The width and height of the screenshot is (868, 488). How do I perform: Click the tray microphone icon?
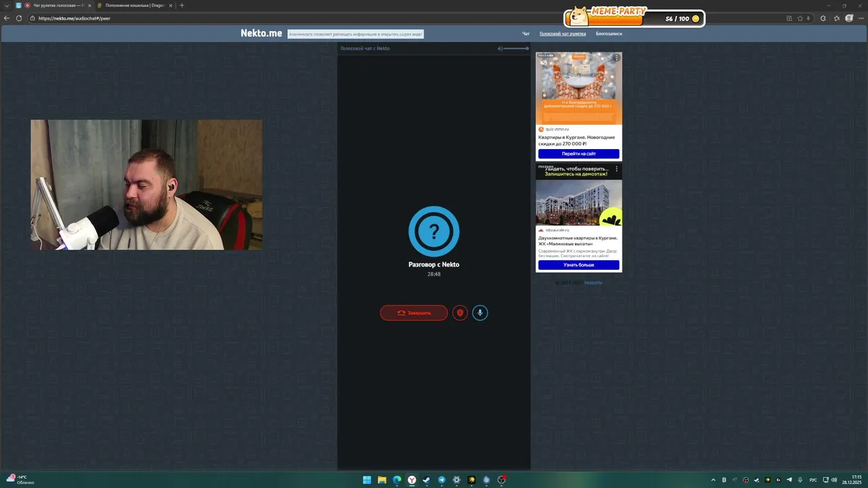pos(800,480)
